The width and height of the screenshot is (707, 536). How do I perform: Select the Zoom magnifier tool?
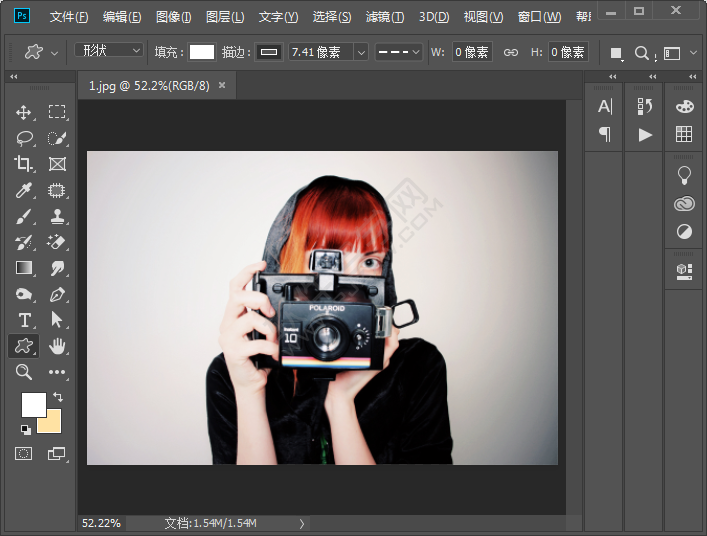click(x=24, y=372)
